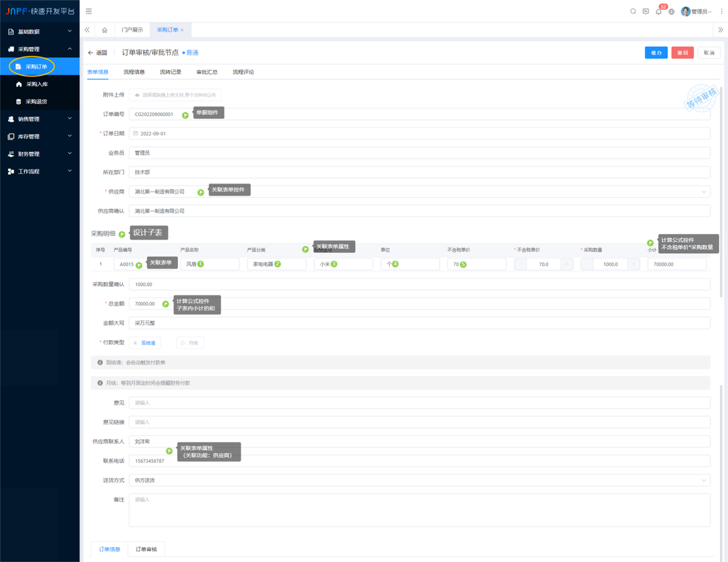
Task: Click the 备注 text area
Action: (419, 511)
